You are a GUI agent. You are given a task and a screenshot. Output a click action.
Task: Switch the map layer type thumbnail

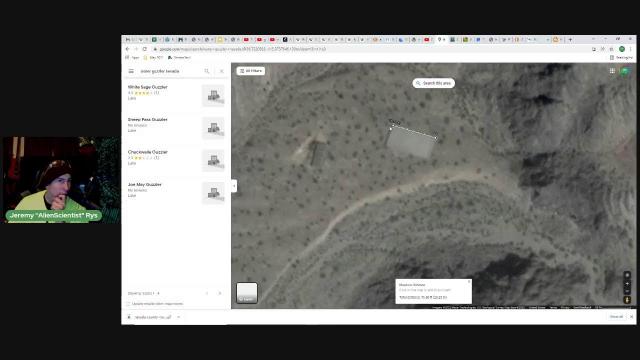click(x=247, y=293)
